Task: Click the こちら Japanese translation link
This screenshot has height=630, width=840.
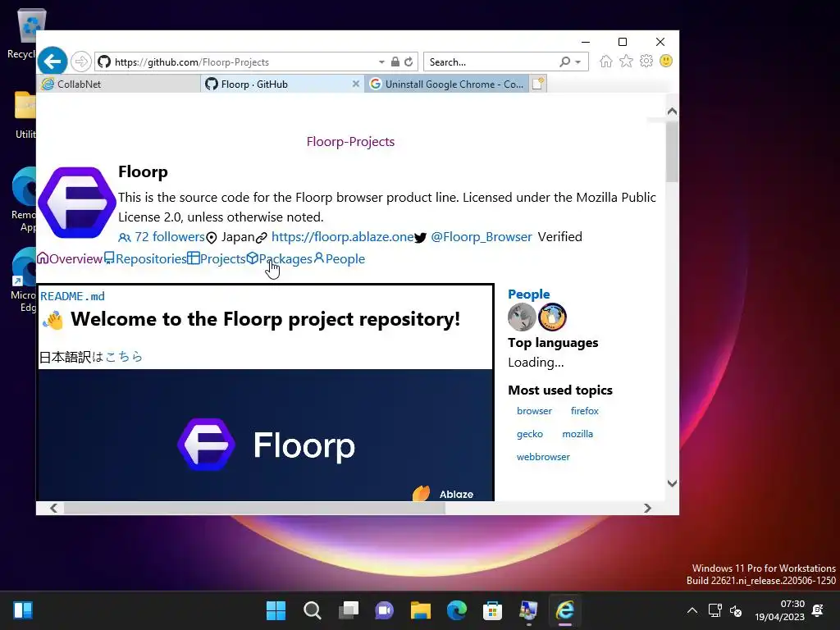Action: tap(124, 357)
